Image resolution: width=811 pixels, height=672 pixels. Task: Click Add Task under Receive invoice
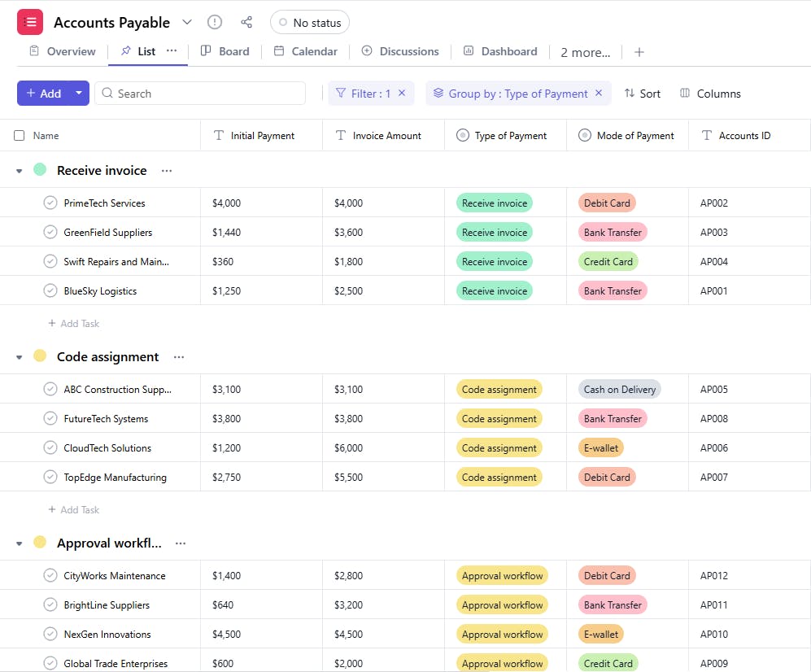tap(74, 324)
